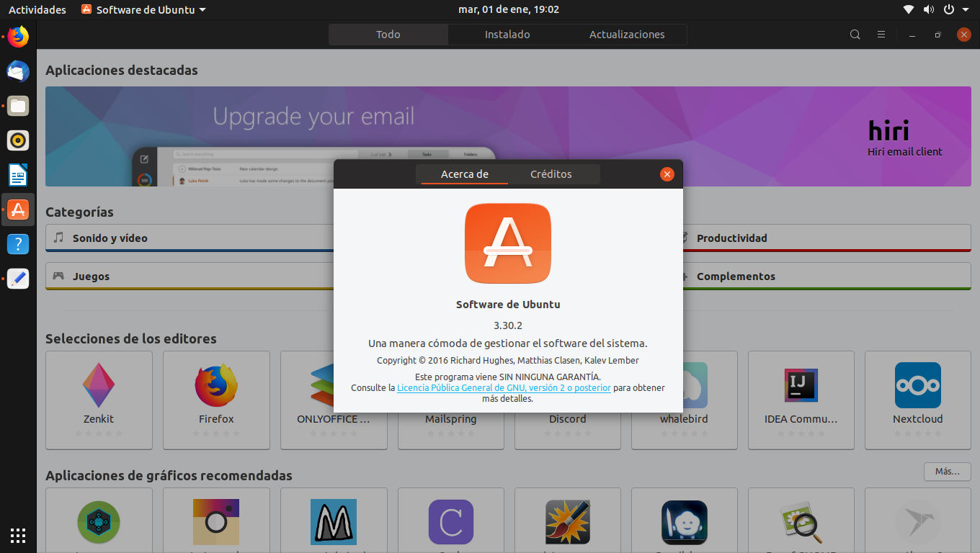Switch to the Créditos tab

click(551, 174)
